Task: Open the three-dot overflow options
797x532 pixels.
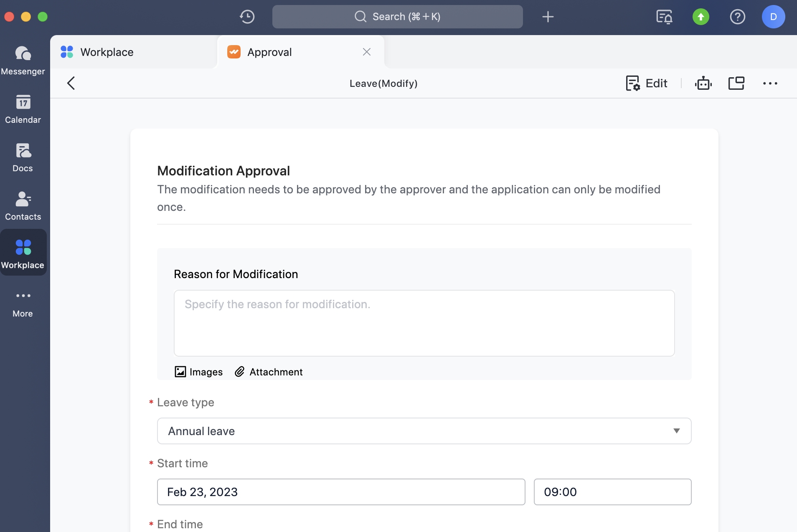Action: [x=770, y=83]
